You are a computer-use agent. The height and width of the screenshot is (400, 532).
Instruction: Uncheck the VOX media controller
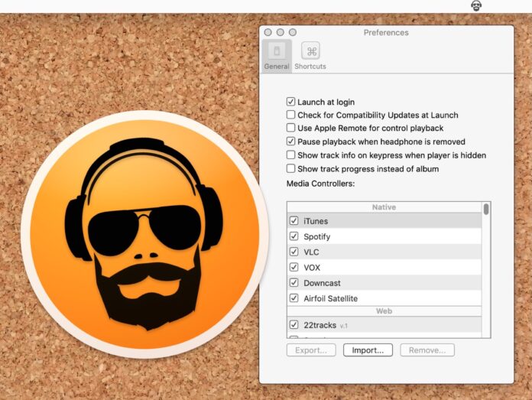(294, 267)
